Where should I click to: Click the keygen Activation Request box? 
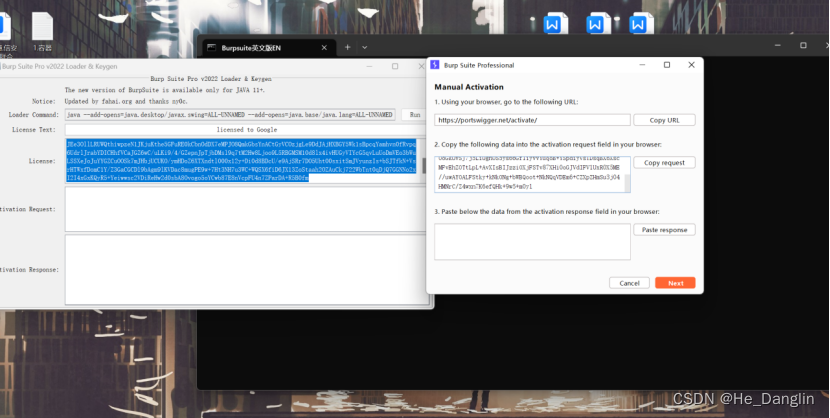click(246, 209)
